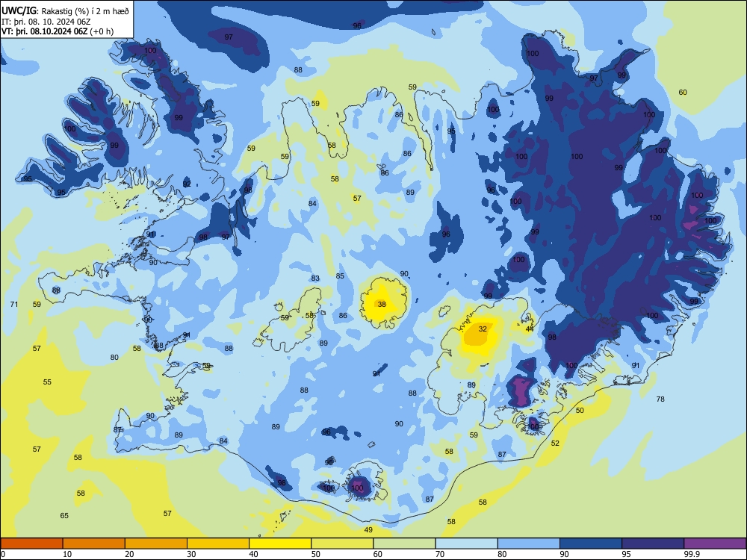Click the map value '83'
Image resolution: width=747 pixels, height=560 pixels.
tap(315, 279)
